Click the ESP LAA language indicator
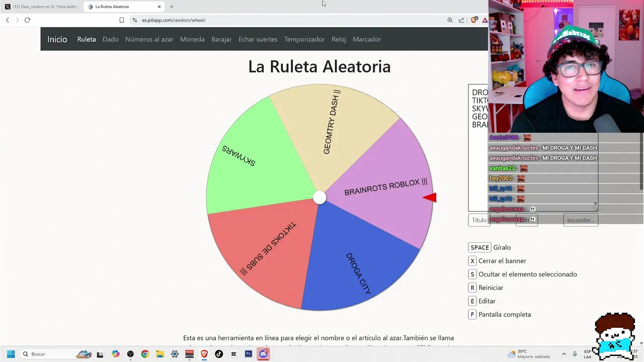 [x=588, y=354]
